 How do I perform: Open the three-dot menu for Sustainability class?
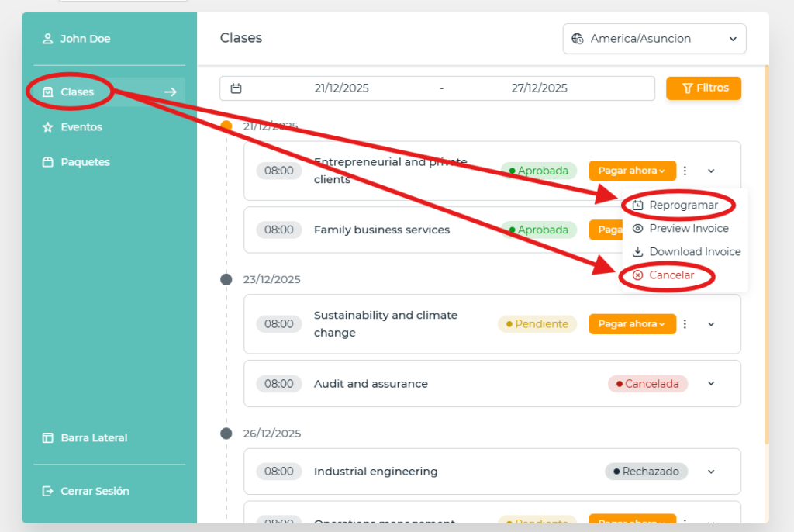point(685,324)
